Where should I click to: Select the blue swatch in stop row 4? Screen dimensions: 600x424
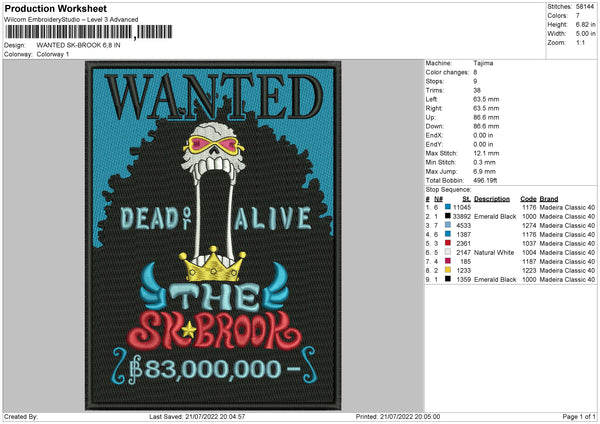pos(448,234)
